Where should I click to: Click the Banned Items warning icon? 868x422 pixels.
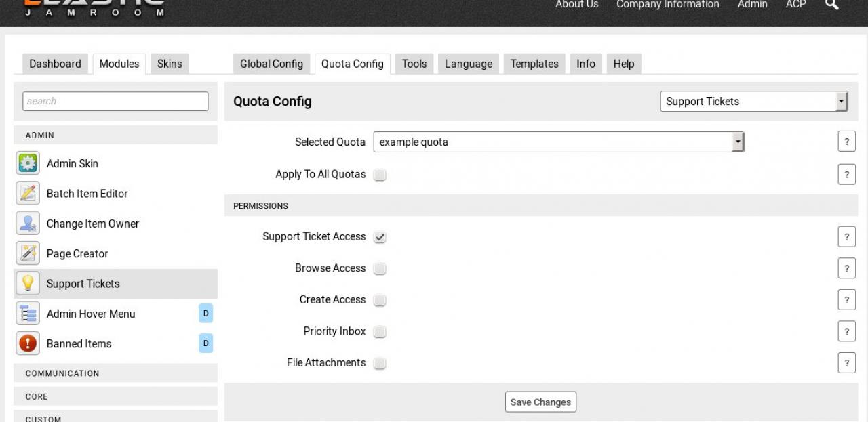point(28,343)
